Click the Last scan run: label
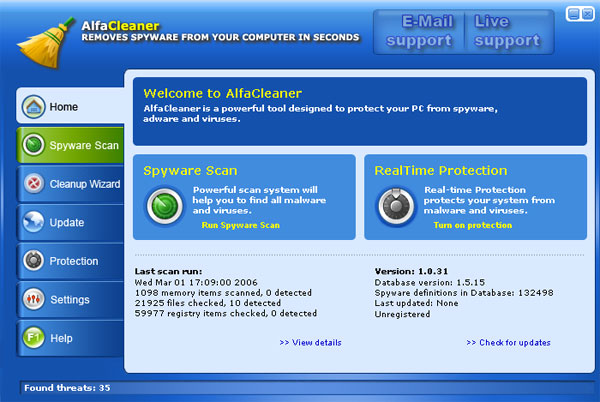600x402 pixels. click(x=168, y=271)
